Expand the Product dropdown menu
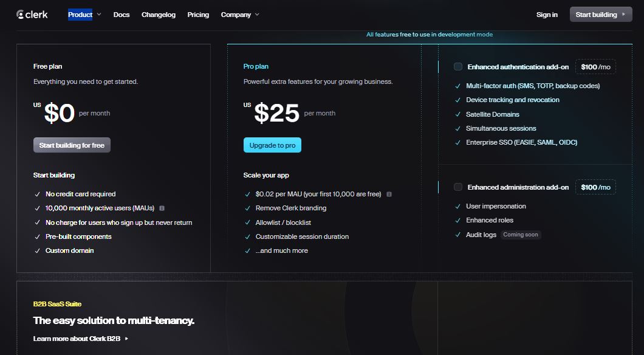 79,14
